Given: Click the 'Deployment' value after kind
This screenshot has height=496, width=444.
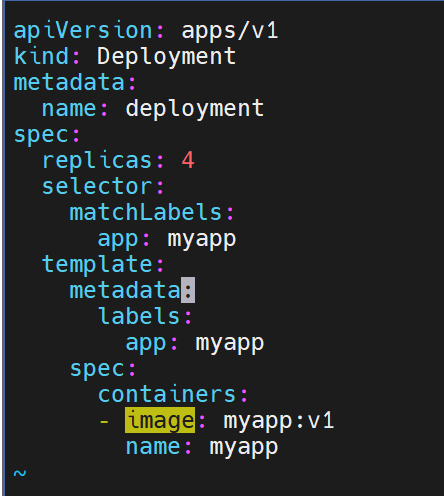Looking at the screenshot, I should [167, 57].
